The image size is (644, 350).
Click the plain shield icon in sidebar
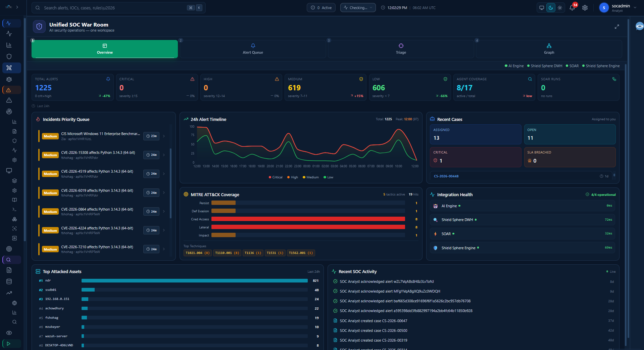coord(9,56)
